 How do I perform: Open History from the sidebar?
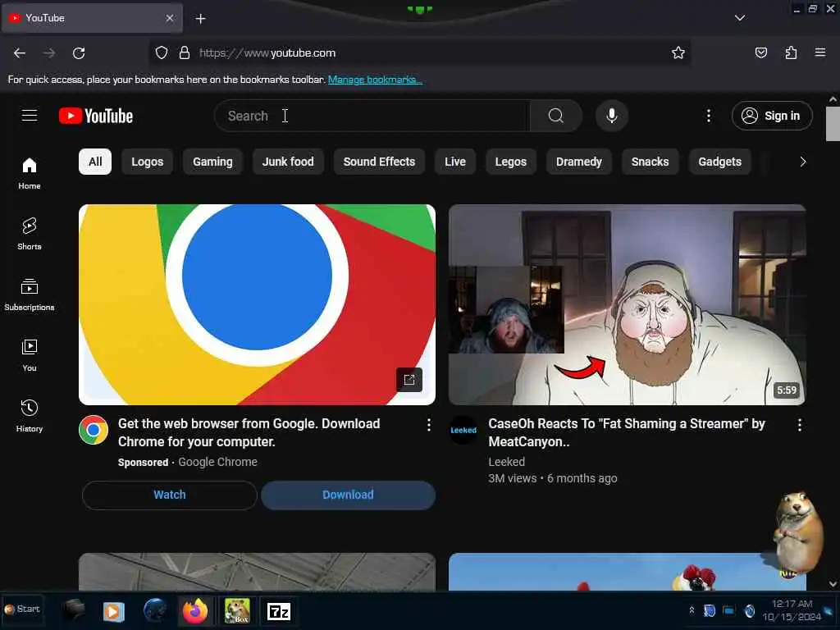pyautogui.click(x=30, y=416)
